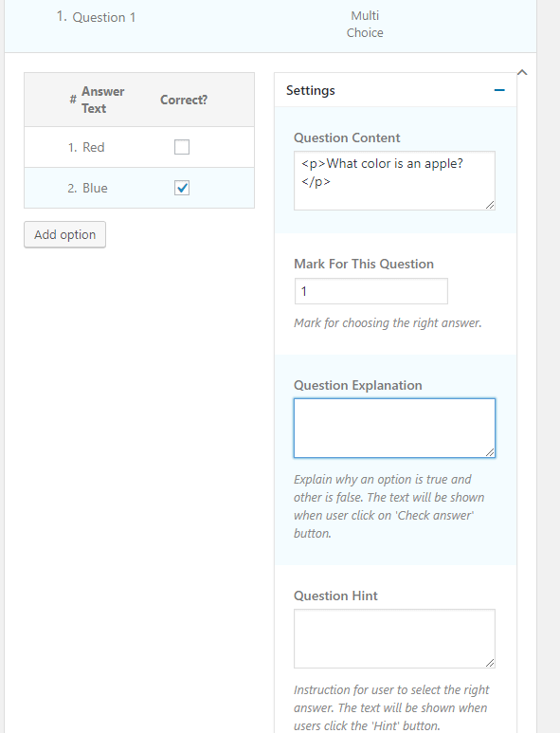Click the Mark For This Question field
The image size is (560, 733).
(x=370, y=291)
